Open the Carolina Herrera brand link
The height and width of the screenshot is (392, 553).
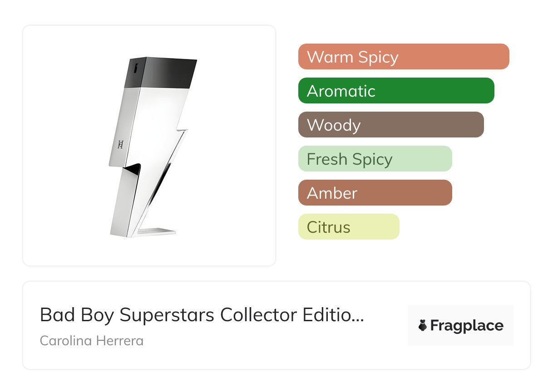pyautogui.click(x=92, y=341)
